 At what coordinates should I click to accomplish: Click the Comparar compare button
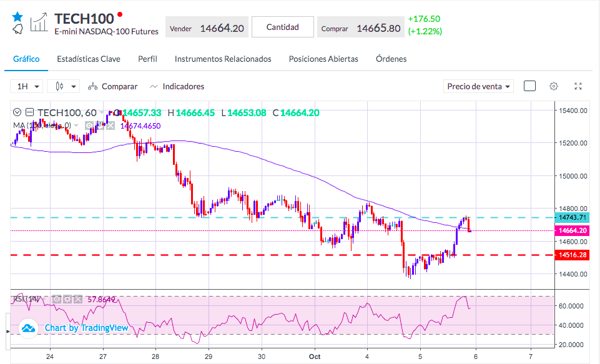tap(112, 87)
